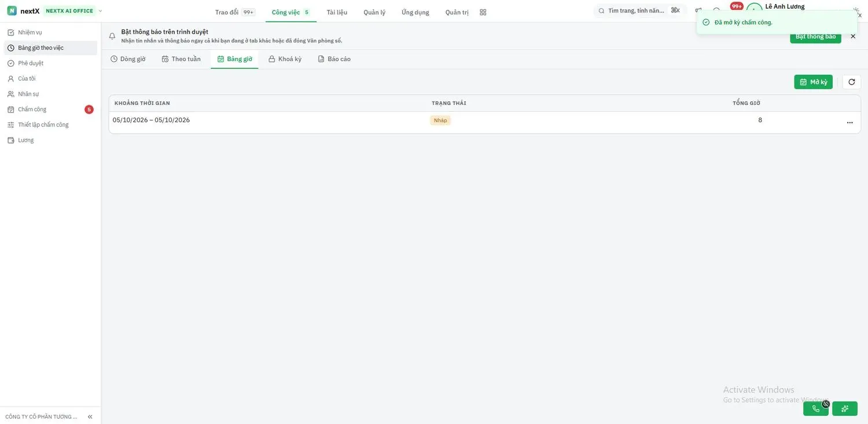Select the Nháp status badge in the row

[x=440, y=120]
